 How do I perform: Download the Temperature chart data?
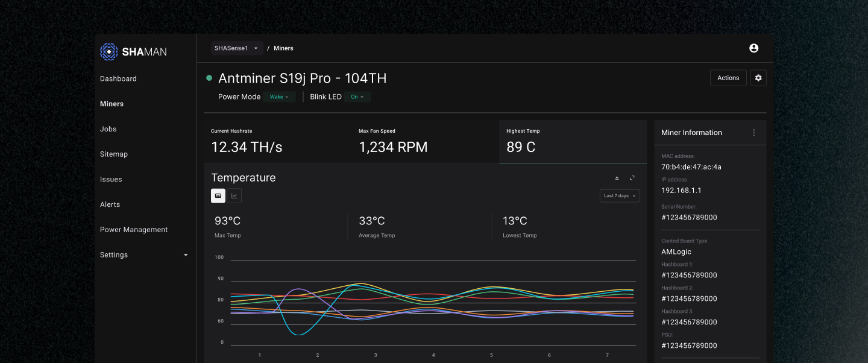[617, 178]
